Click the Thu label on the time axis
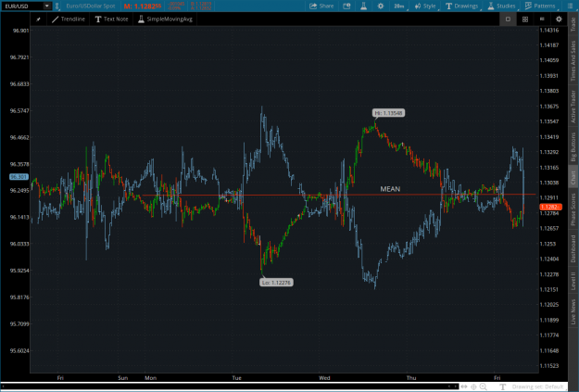The width and height of the screenshot is (579, 392). click(411, 378)
